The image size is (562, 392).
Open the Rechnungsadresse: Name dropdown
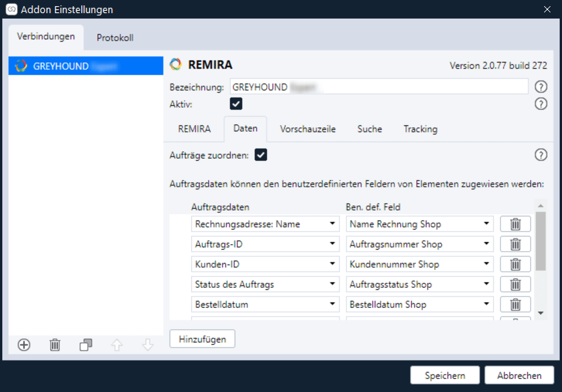(x=265, y=224)
